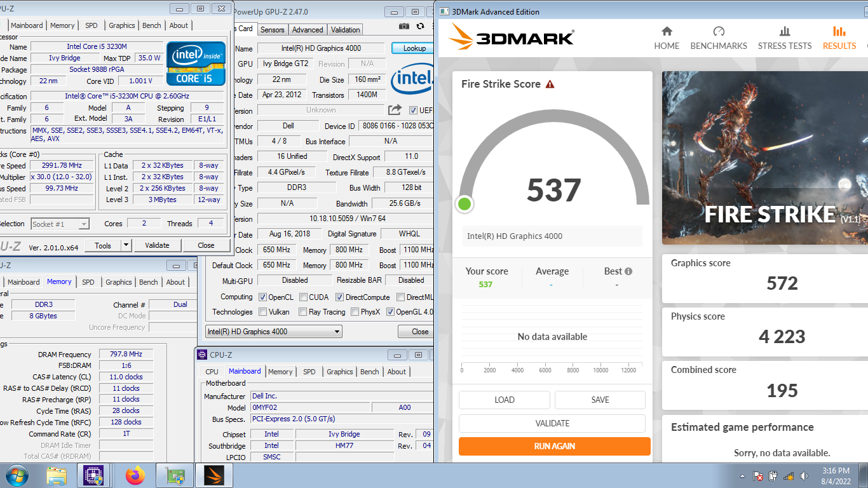Click the Intel Core i5 badge in CPU-Z
This screenshot has height=488, width=868.
pos(196,63)
